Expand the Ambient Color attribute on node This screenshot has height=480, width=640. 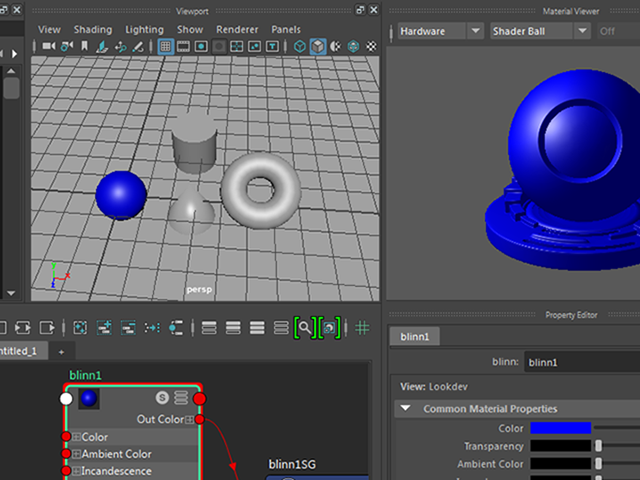click(76, 454)
